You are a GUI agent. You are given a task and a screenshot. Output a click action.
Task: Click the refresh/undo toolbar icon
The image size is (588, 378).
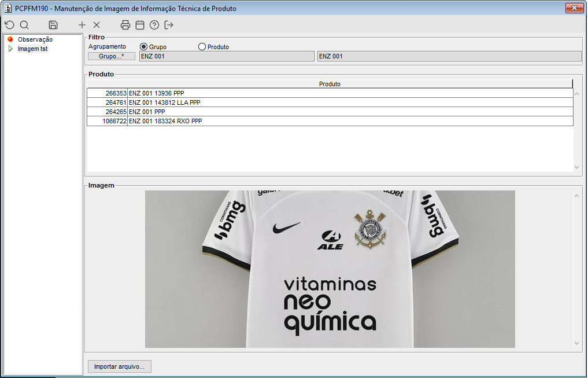[9, 25]
